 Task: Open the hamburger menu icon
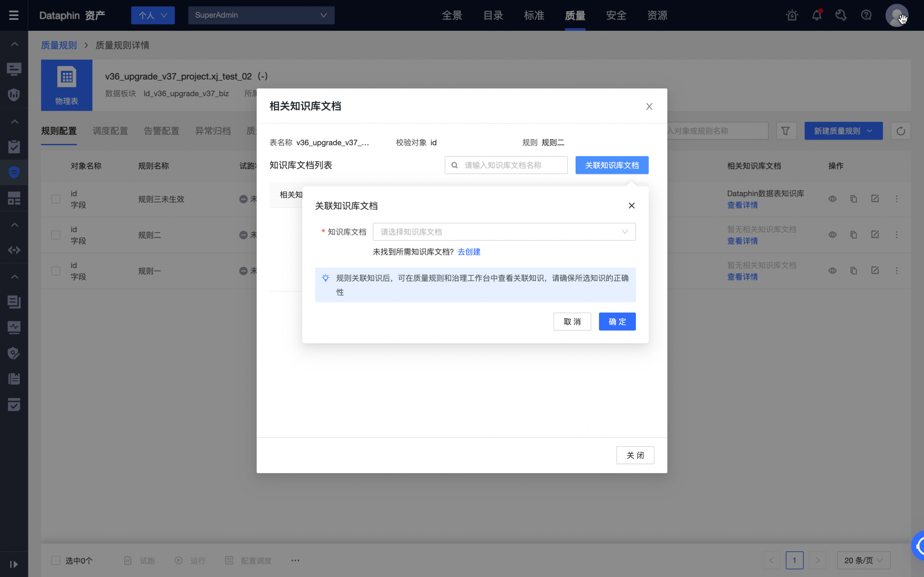click(14, 15)
